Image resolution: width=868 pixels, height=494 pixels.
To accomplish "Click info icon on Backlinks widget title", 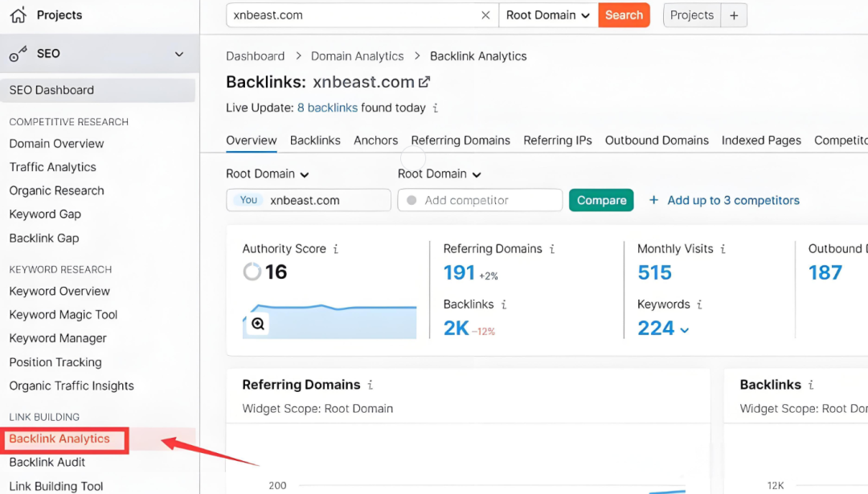I will 811,385.
